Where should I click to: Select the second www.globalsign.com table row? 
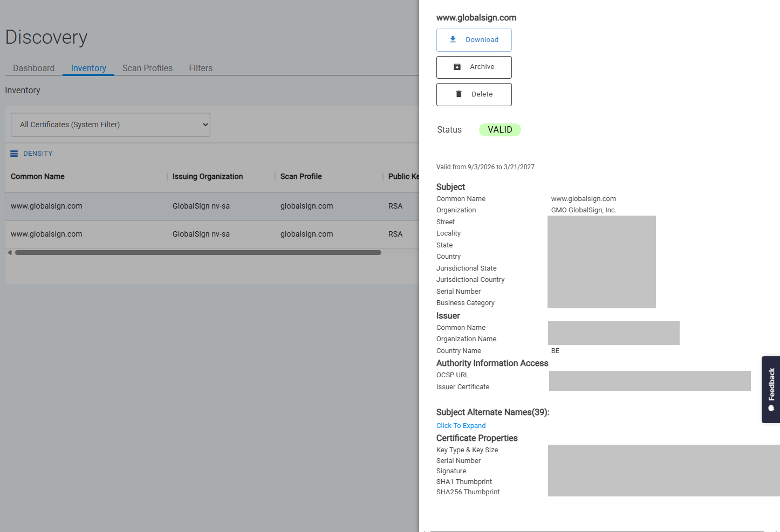pos(212,234)
